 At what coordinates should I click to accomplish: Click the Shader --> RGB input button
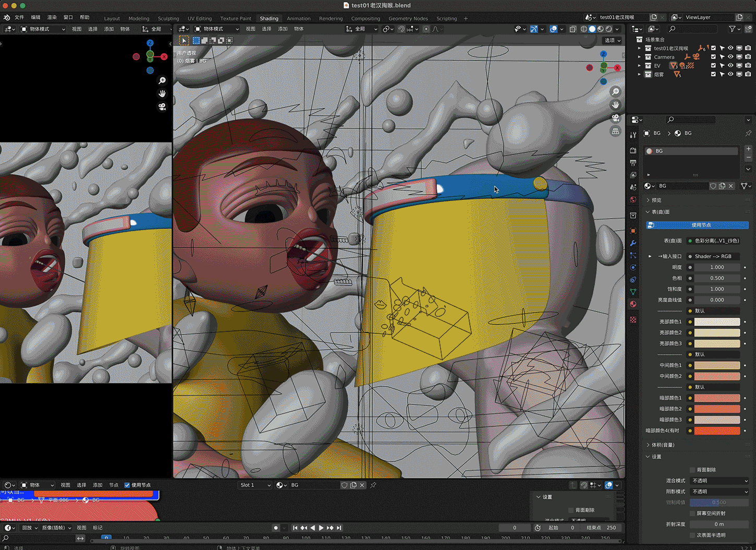coord(713,256)
